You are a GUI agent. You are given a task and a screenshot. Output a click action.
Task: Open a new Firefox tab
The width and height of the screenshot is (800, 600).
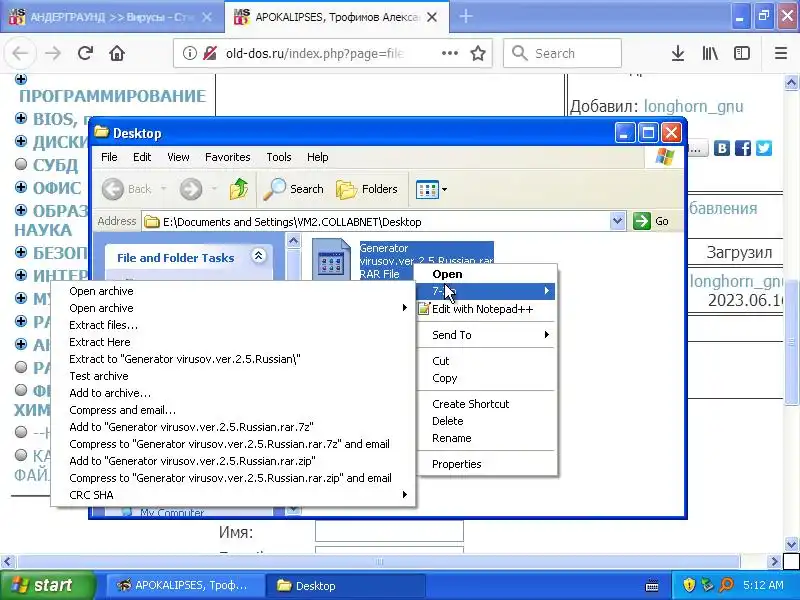[x=465, y=16]
